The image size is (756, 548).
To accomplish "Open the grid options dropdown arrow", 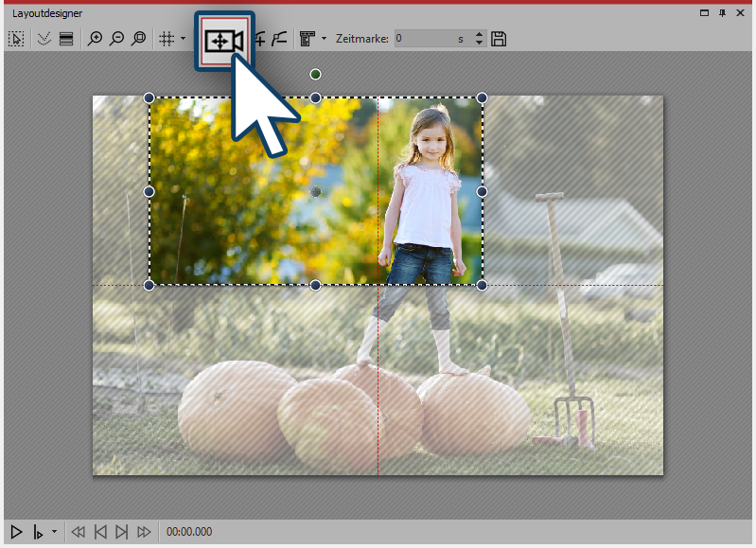I will coord(183,39).
